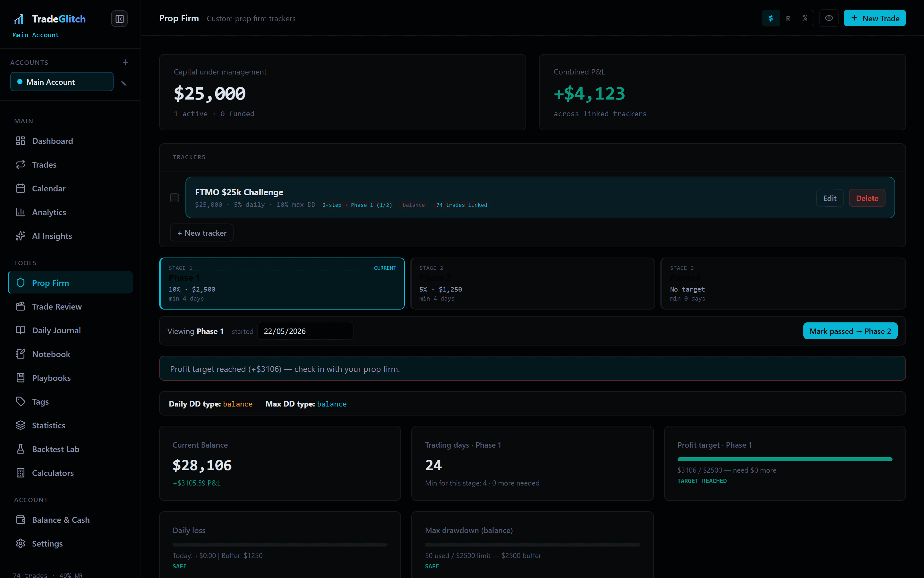Mark passed and move to Phase 2
The height and width of the screenshot is (578, 924).
[850, 331]
